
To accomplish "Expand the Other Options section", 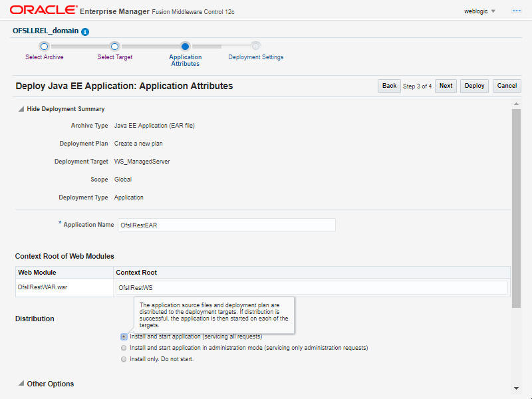I will (21, 384).
